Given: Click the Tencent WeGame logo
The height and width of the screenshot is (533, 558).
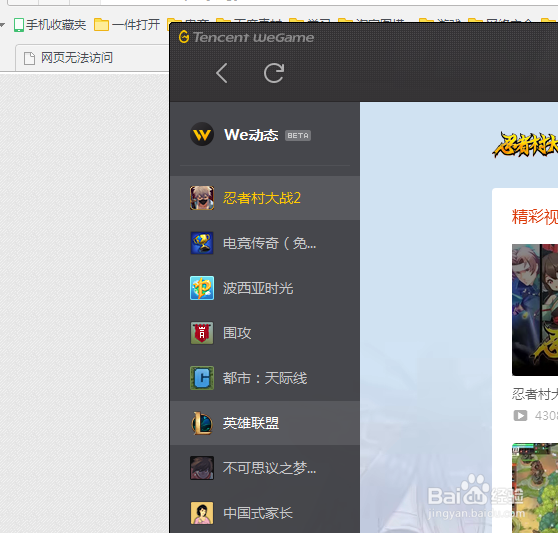Looking at the screenshot, I should pyautogui.click(x=246, y=37).
